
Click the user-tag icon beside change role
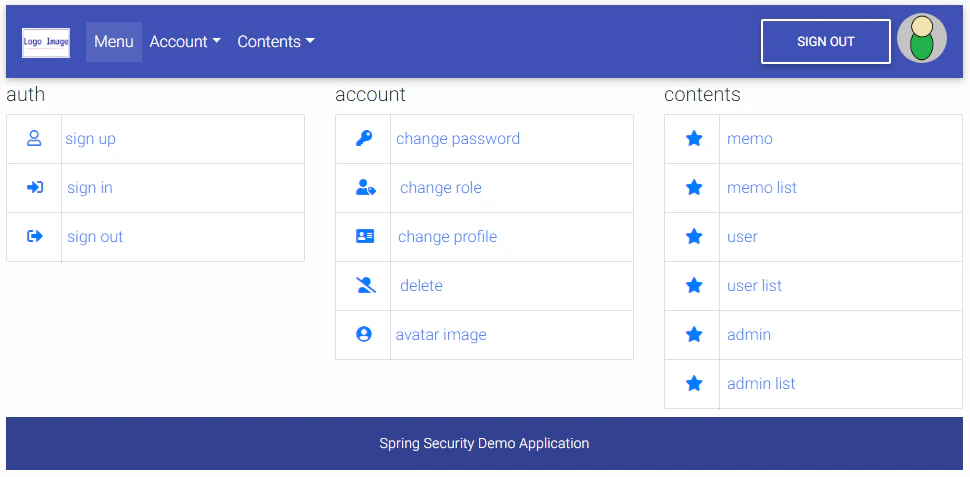click(x=366, y=187)
